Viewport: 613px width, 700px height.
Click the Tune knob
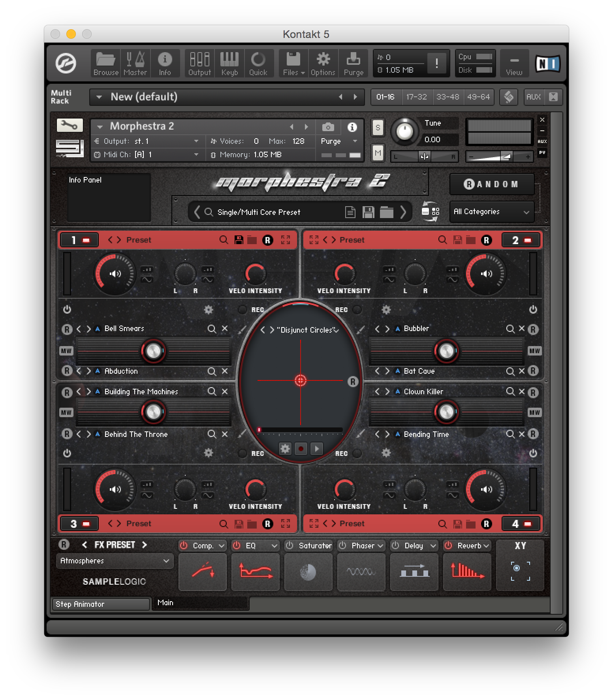point(404,131)
